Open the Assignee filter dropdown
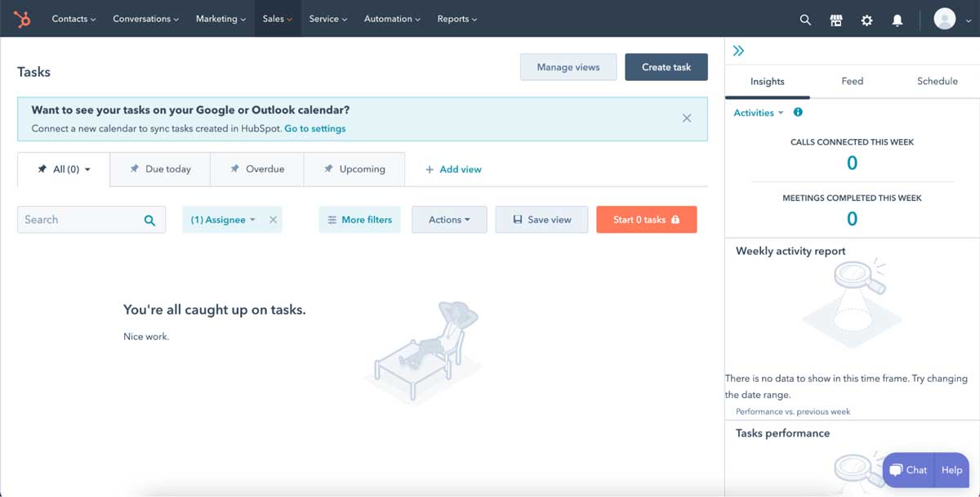This screenshot has height=497, width=980. point(221,219)
